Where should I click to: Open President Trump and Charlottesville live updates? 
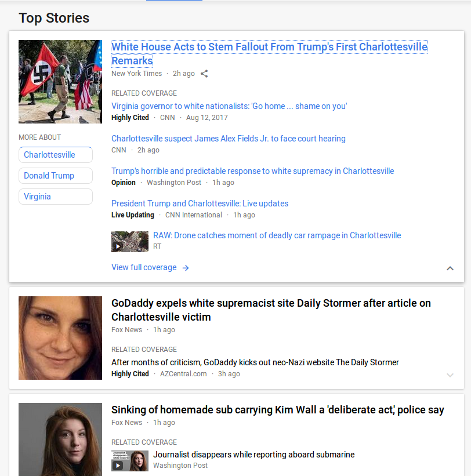(200, 204)
